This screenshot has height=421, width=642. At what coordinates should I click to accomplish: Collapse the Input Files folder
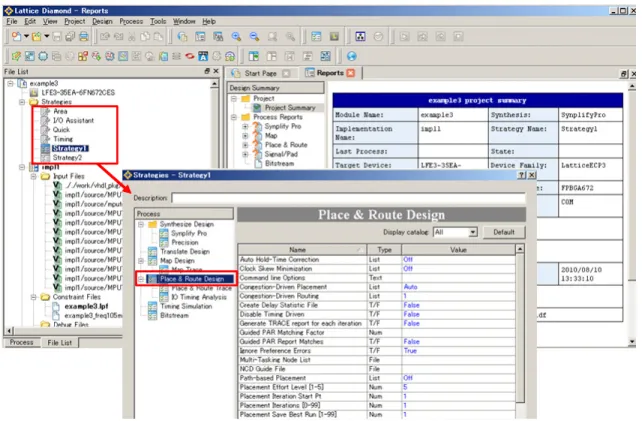point(34,177)
